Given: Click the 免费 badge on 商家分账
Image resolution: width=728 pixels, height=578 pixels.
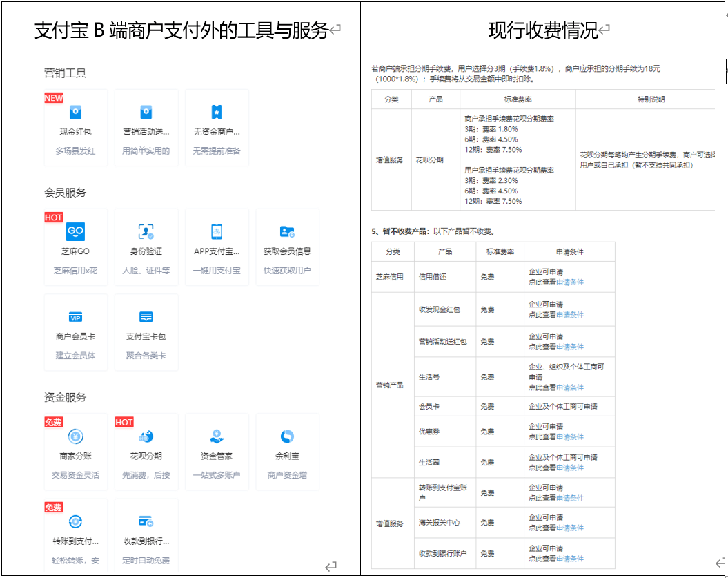Looking at the screenshot, I should click(53, 422).
